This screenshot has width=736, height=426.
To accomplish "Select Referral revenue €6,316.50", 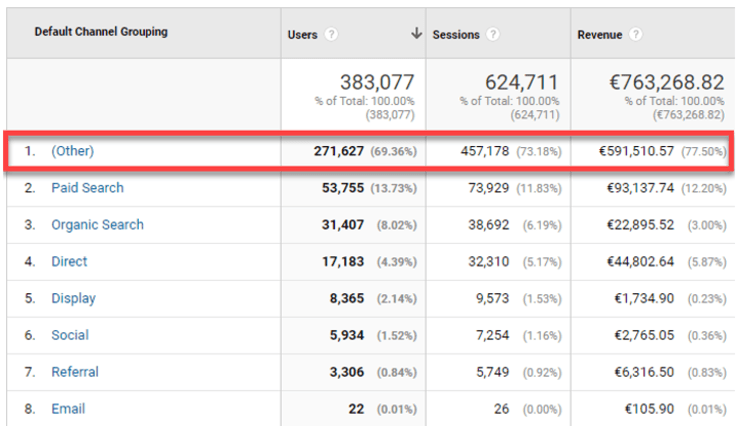I will 644,372.
